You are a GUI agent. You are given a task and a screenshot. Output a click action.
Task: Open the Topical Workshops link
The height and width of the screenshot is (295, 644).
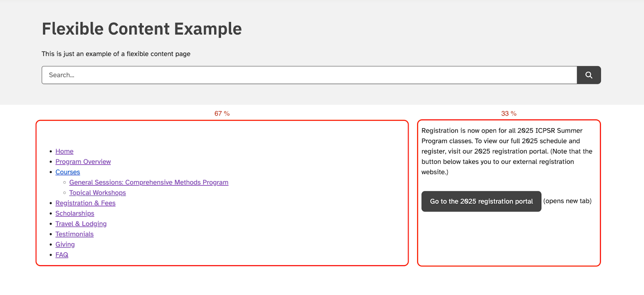[97, 193]
